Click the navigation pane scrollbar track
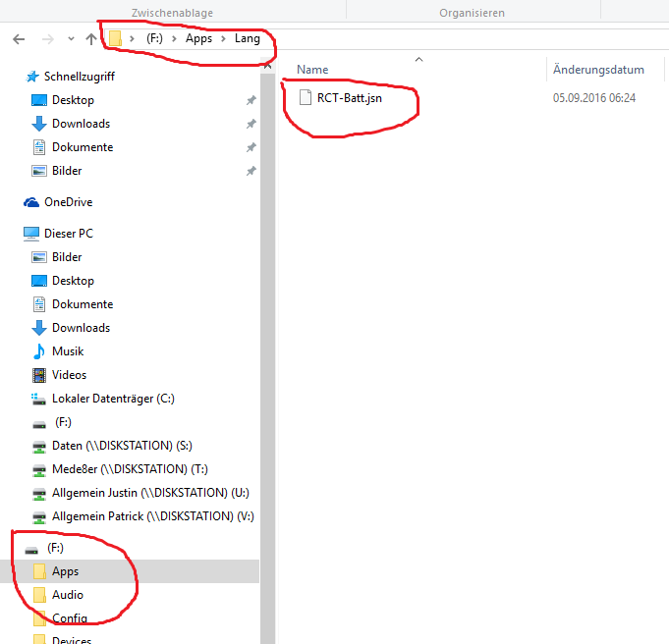Screen dimensions: 669x644 point(267,342)
